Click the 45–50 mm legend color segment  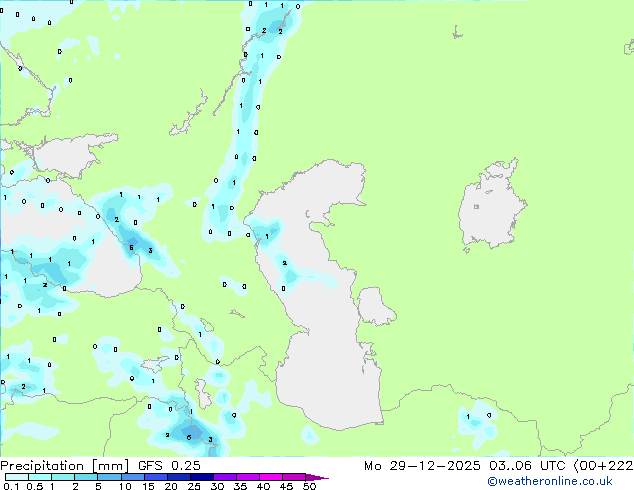294,477
